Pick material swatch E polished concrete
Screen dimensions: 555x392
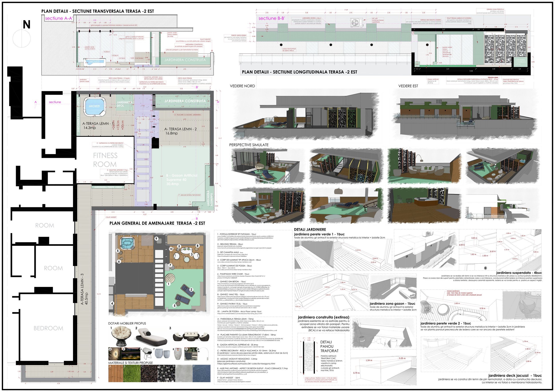(184, 373)
